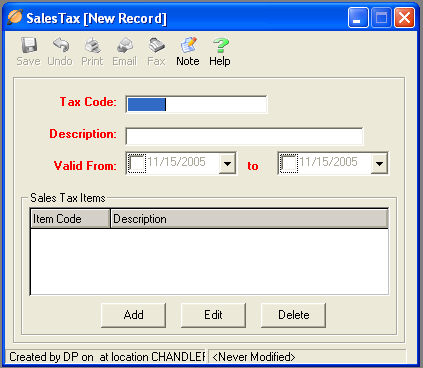The width and height of the screenshot is (423, 368).
Task: Open the Valid From date dropdown arrow
Action: [227, 163]
